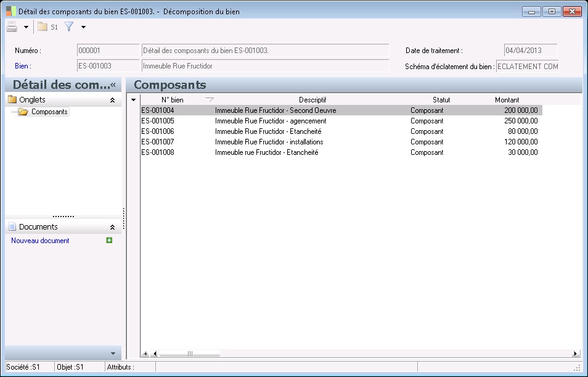Click the Documents page icon
Image resolution: width=588 pixels, height=377 pixels.
click(x=12, y=226)
